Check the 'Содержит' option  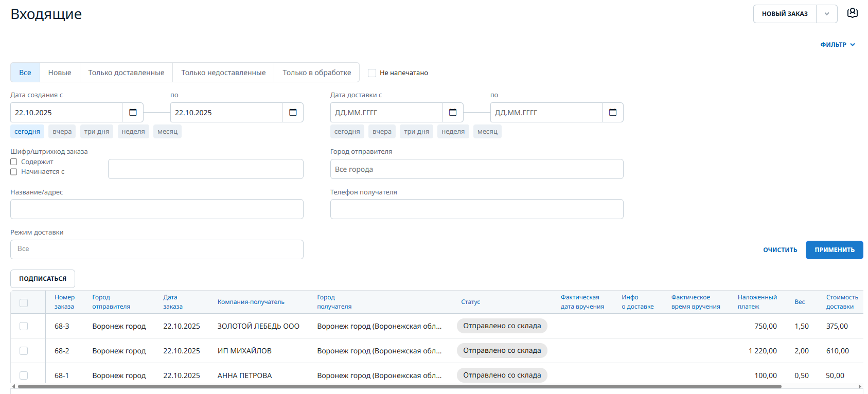tap(14, 162)
